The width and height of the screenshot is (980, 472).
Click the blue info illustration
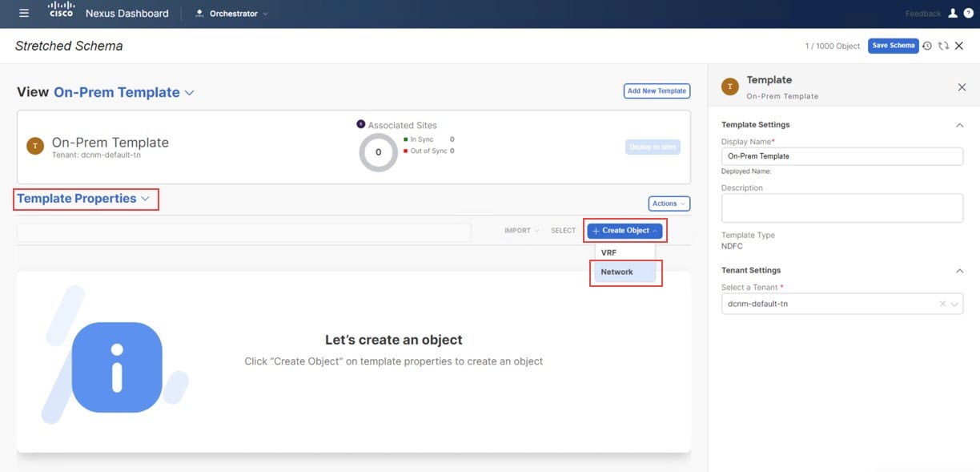pyautogui.click(x=117, y=367)
